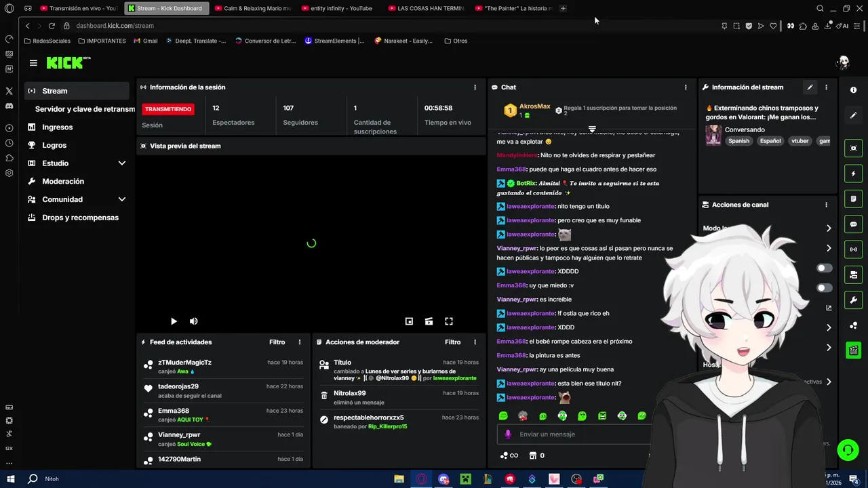Expand the Modo channel action chevron
Image resolution: width=868 pixels, height=488 pixels.
[x=829, y=228]
